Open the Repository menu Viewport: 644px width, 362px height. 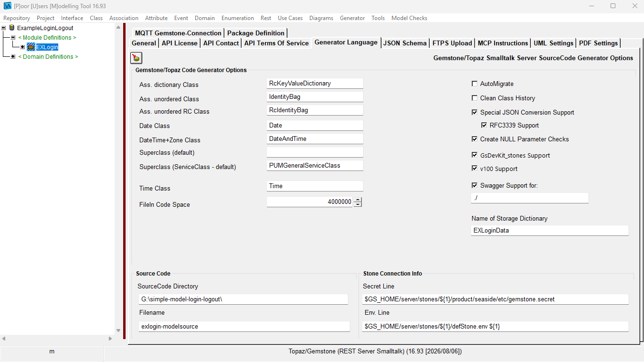17,18
